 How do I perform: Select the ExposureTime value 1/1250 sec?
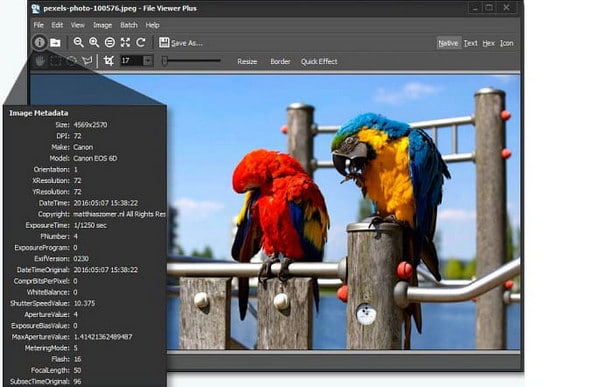(x=90, y=225)
